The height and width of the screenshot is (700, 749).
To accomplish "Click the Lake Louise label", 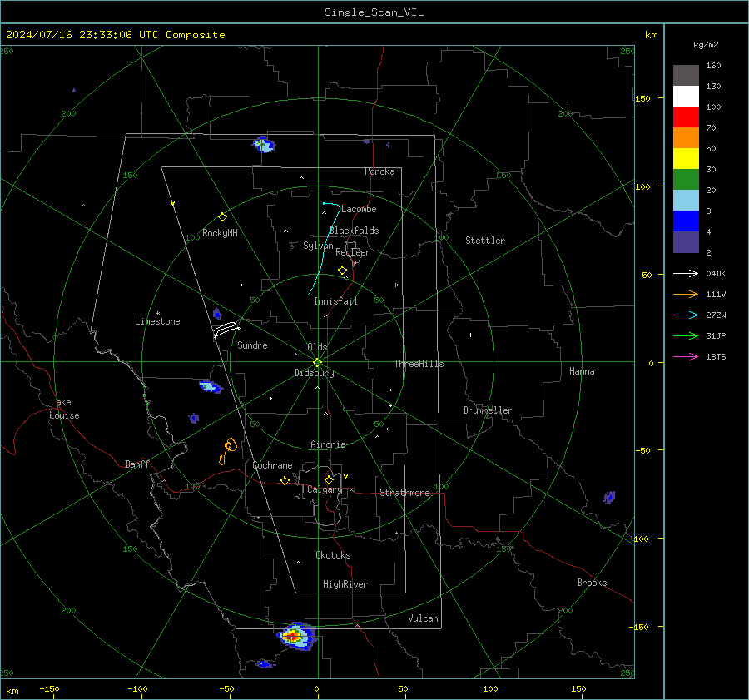I will [64, 409].
